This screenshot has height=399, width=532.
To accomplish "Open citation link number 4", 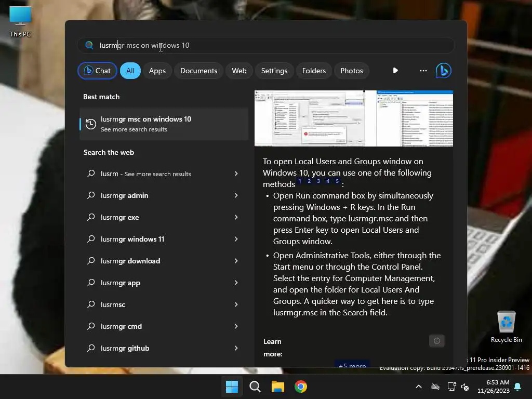I will point(328,181).
